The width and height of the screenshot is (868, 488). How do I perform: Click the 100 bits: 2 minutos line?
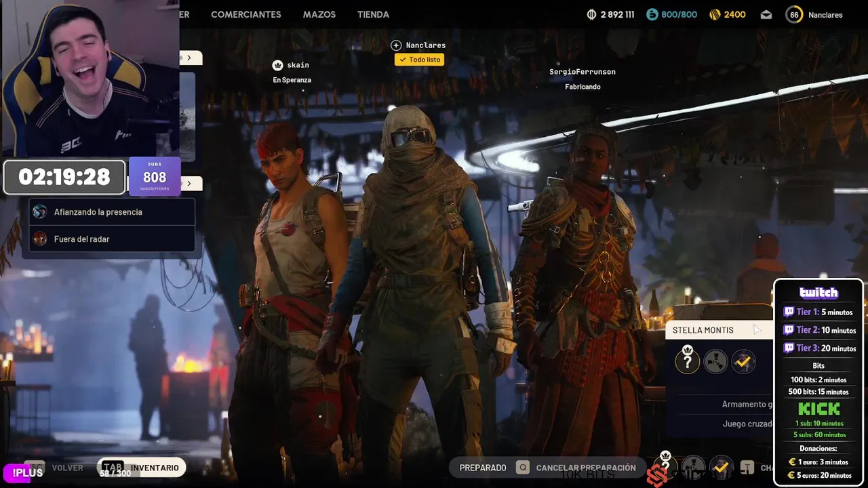pyautogui.click(x=818, y=380)
